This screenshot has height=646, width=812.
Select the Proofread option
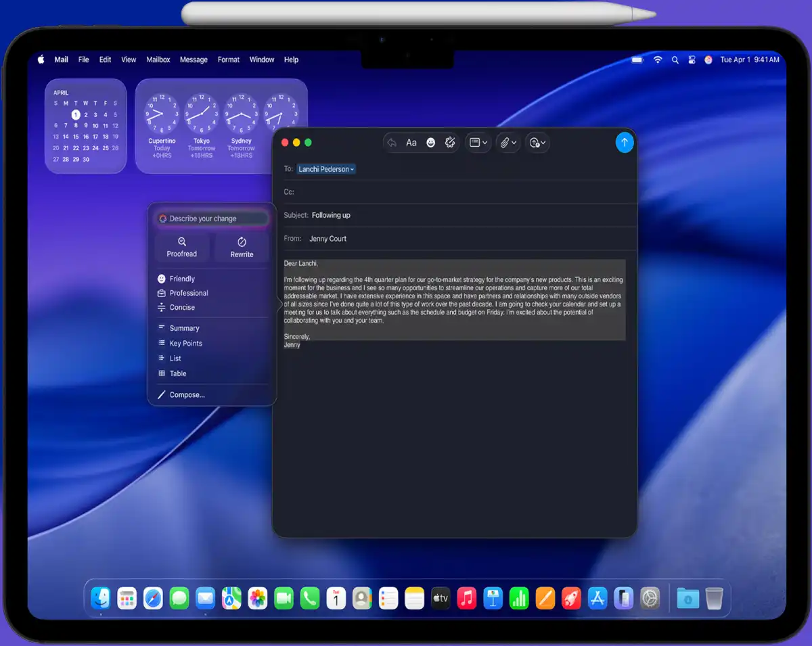(181, 248)
